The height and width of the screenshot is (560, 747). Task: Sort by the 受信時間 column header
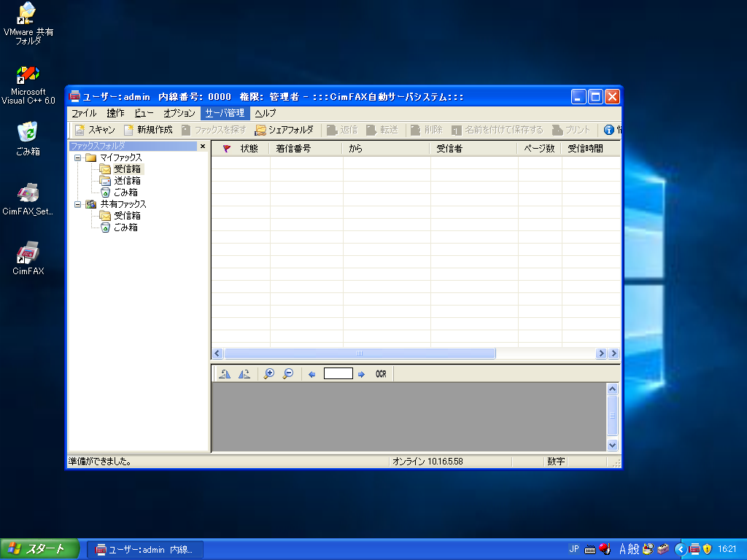(x=591, y=149)
